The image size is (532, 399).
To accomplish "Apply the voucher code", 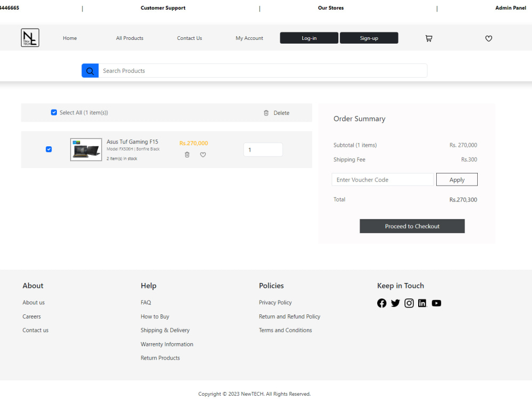I will 456,179.
